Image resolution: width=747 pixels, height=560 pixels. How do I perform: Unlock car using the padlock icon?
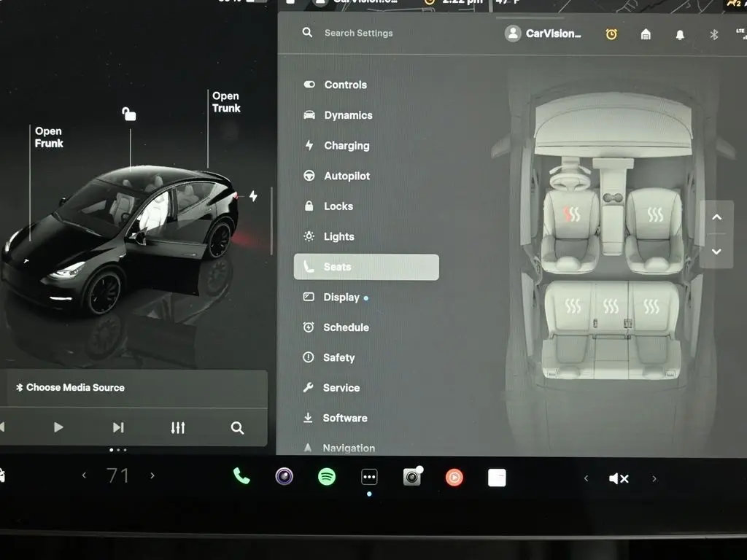(x=129, y=114)
